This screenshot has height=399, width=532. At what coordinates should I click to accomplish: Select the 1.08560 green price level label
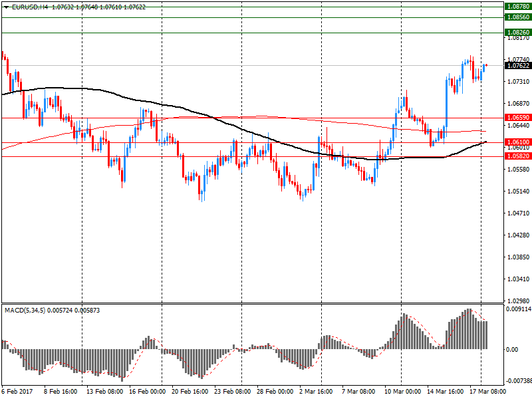click(518, 17)
